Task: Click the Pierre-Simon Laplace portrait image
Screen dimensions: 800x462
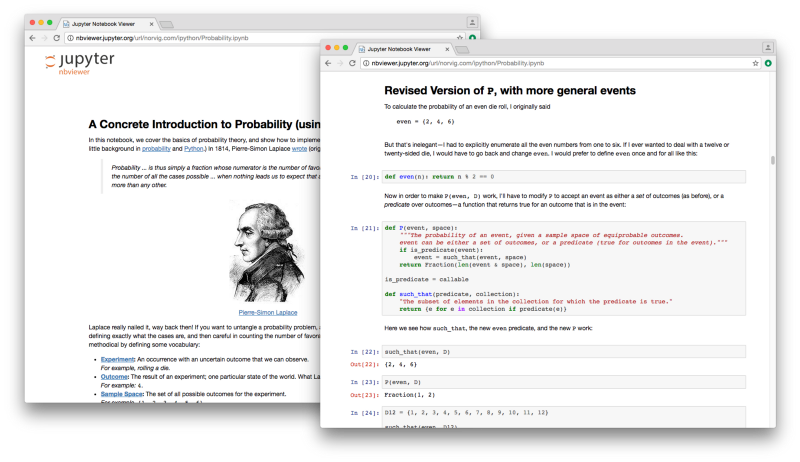Action: click(x=267, y=252)
